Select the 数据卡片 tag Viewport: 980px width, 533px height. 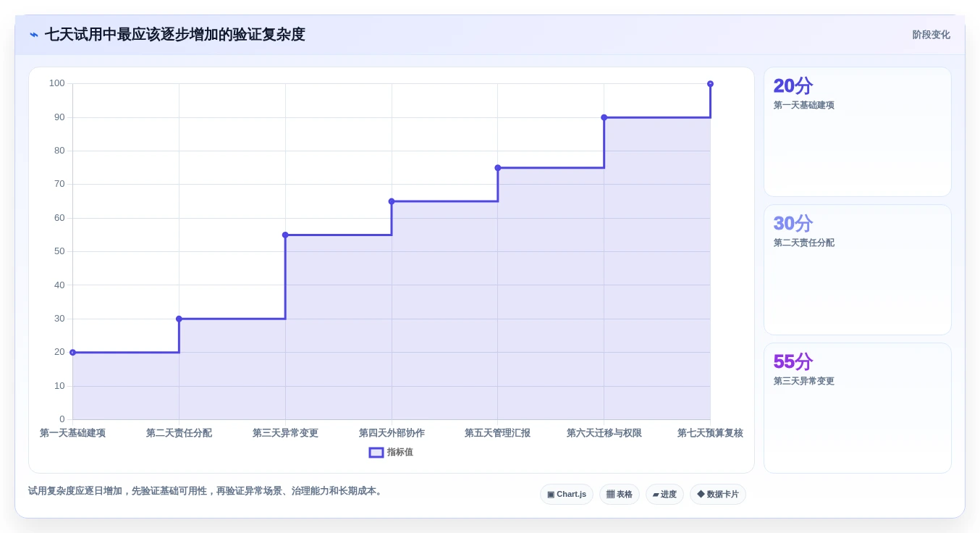[x=718, y=495]
